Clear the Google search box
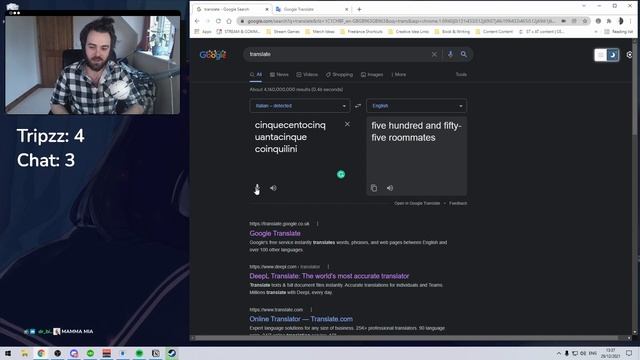The width and height of the screenshot is (640, 360). pos(434,54)
